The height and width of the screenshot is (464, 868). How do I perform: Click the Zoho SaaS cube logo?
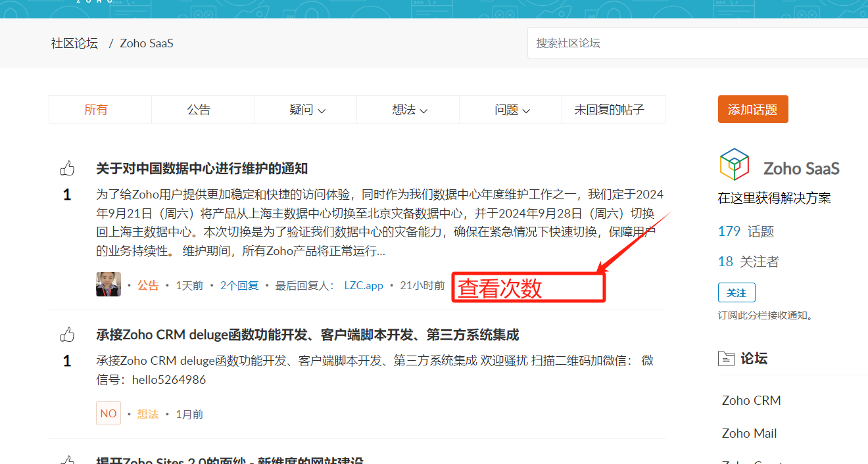pos(734,164)
